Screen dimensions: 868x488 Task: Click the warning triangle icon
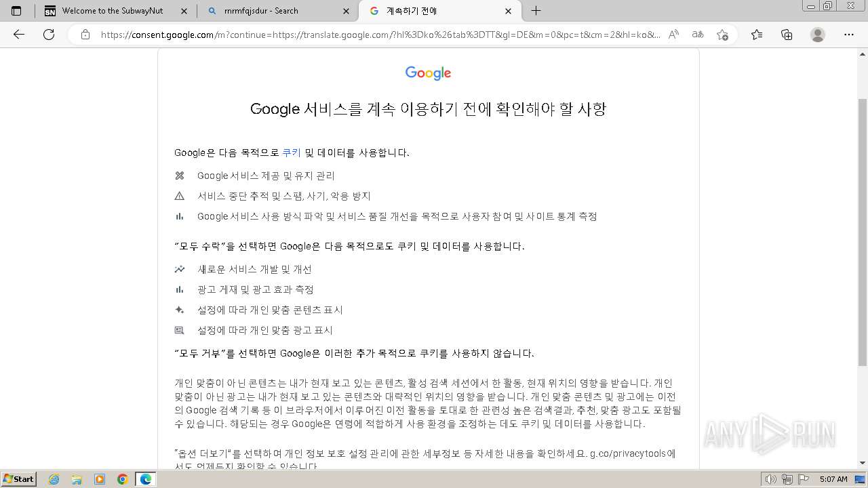pyautogui.click(x=180, y=196)
